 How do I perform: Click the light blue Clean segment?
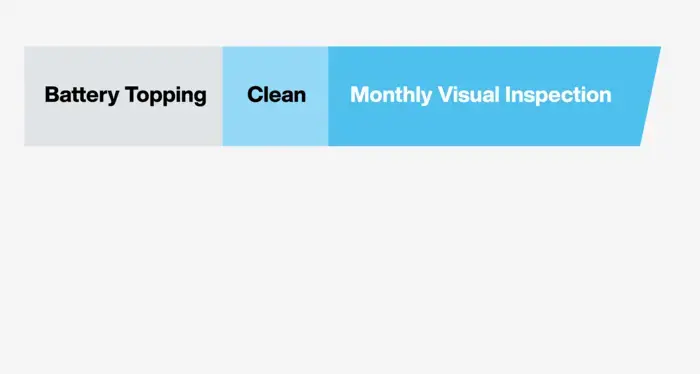coord(275,96)
